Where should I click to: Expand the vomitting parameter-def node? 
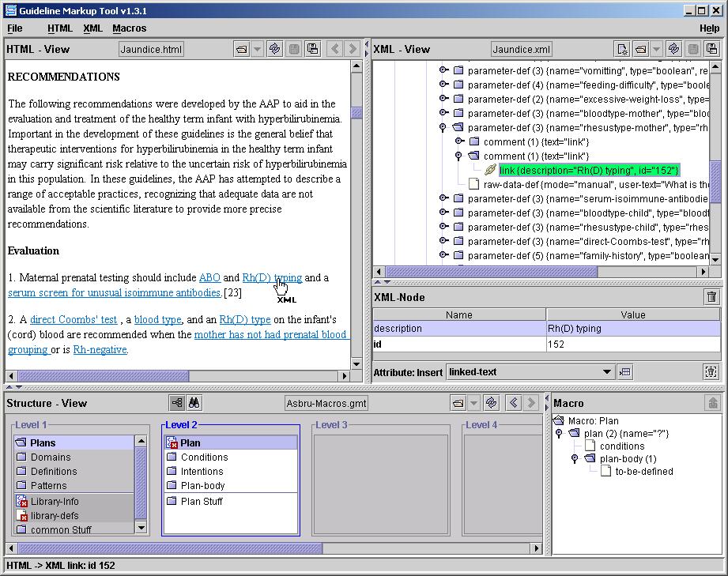pyautogui.click(x=444, y=70)
